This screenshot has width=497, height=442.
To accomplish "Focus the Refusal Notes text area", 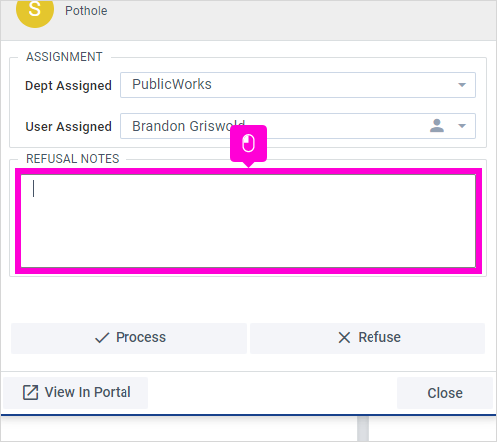I will (248, 221).
